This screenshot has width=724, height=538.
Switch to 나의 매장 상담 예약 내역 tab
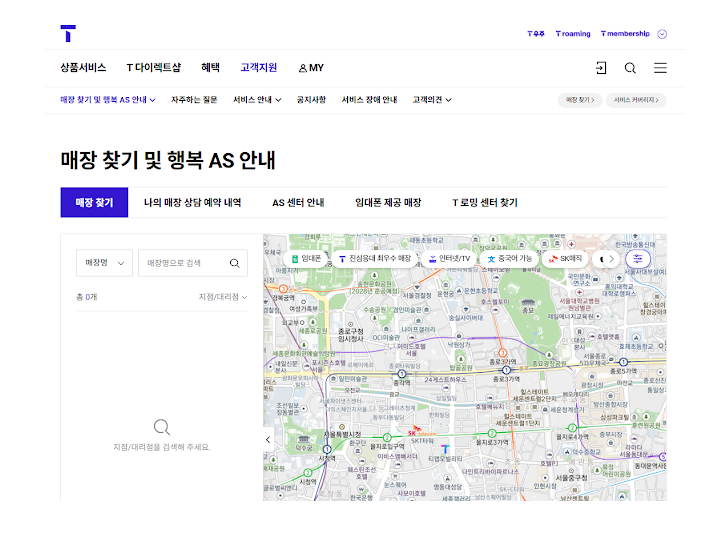pyautogui.click(x=193, y=202)
